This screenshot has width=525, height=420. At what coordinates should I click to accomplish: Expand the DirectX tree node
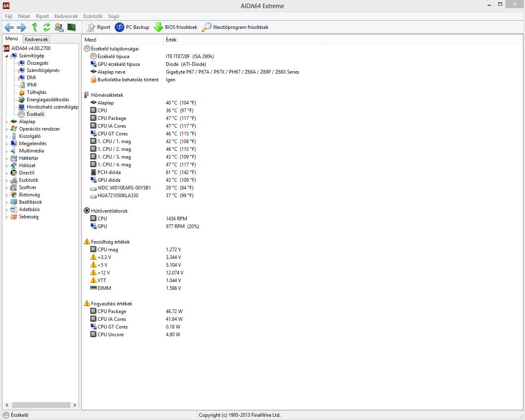tap(7, 173)
